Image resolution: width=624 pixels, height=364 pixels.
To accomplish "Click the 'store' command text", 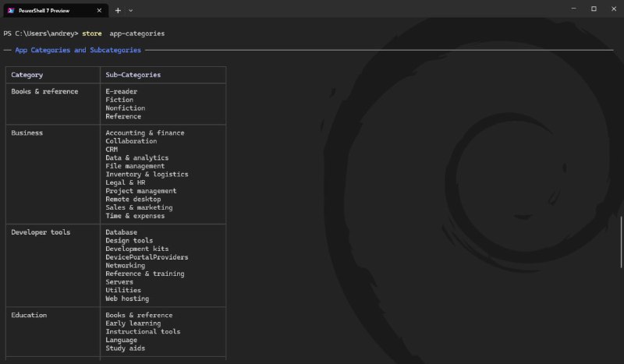I will coord(91,34).
